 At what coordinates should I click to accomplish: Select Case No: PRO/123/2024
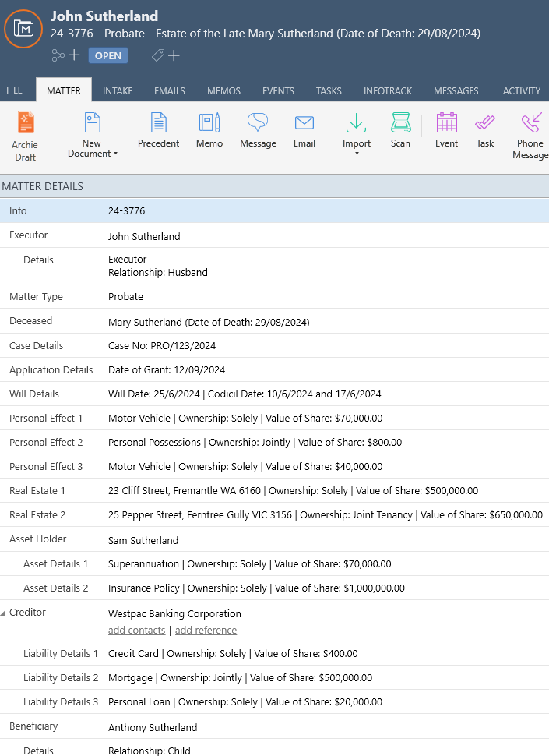click(x=162, y=346)
